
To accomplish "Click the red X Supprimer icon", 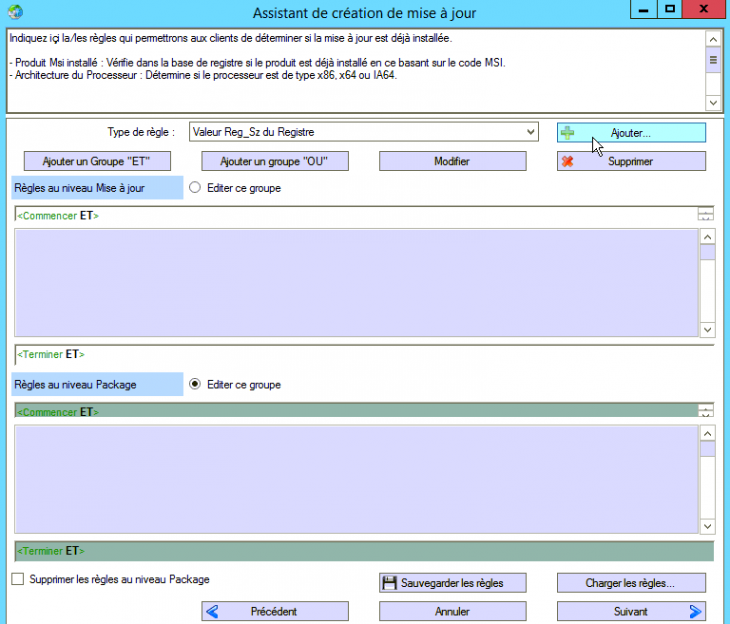I will (x=568, y=161).
